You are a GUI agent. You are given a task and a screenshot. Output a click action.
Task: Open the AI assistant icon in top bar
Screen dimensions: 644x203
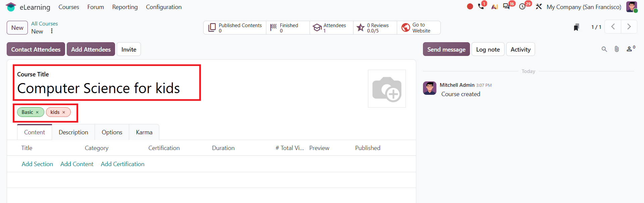coord(494,7)
